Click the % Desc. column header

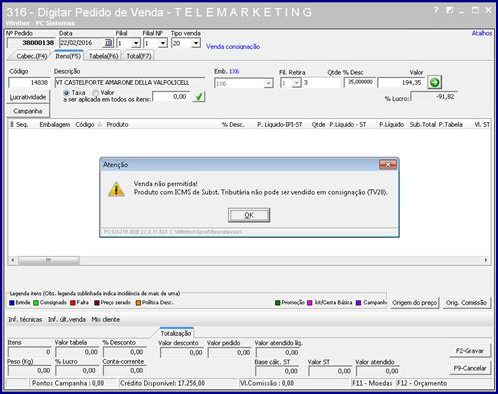[x=233, y=125]
